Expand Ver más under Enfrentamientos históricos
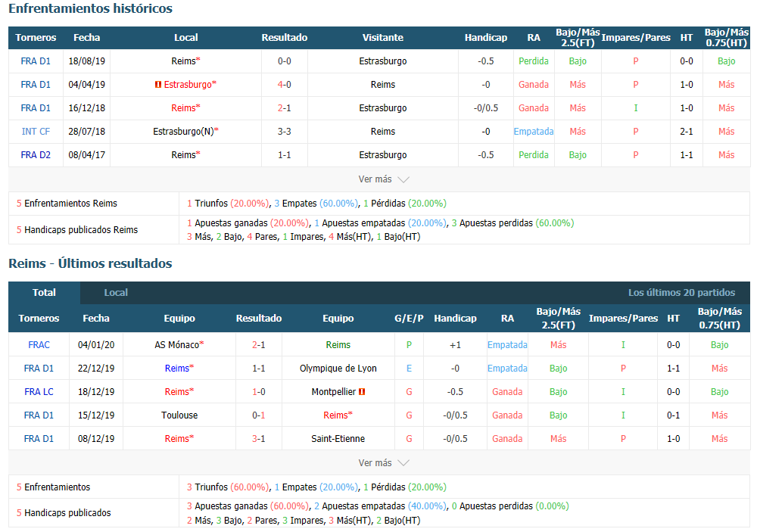The height and width of the screenshot is (532, 757). (x=383, y=179)
